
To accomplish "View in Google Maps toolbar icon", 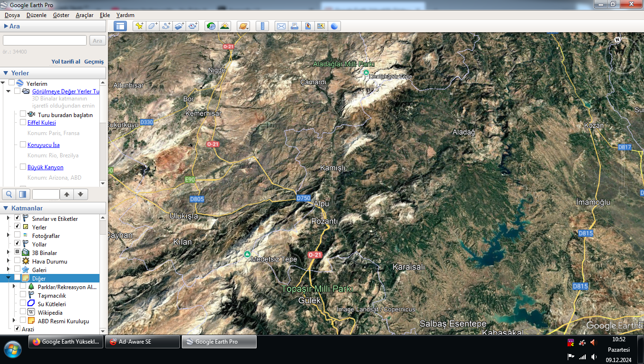I will click(x=321, y=26).
